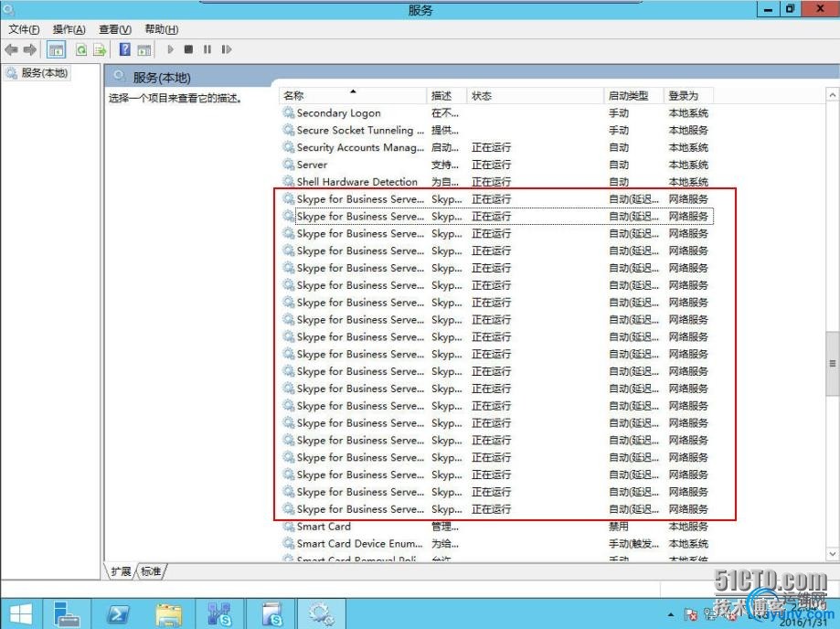Start the service with the play icon

[x=170, y=49]
